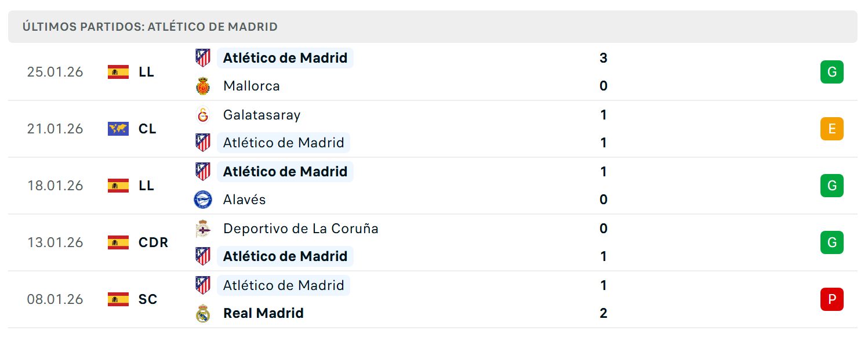Select the Mallorca team name
The height and width of the screenshot is (337, 868).
point(251,86)
